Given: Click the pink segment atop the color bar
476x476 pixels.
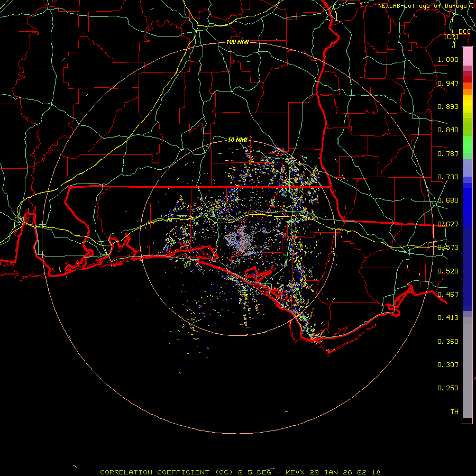Looking at the screenshot, I should (467, 57).
